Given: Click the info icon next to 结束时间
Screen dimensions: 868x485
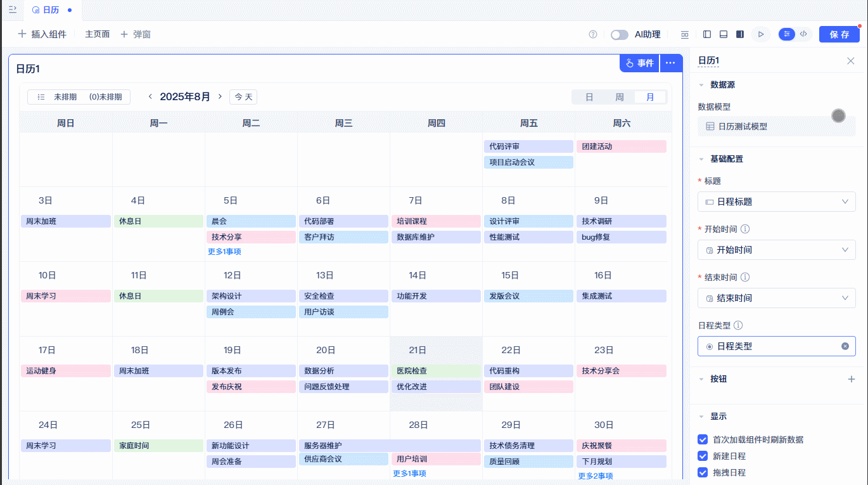Looking at the screenshot, I should pos(746,277).
